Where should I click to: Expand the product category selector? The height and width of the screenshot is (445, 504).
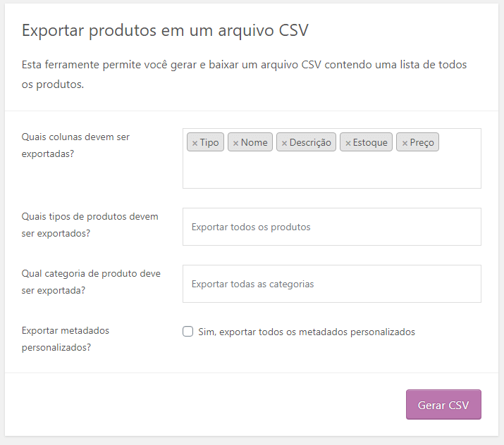(x=331, y=284)
